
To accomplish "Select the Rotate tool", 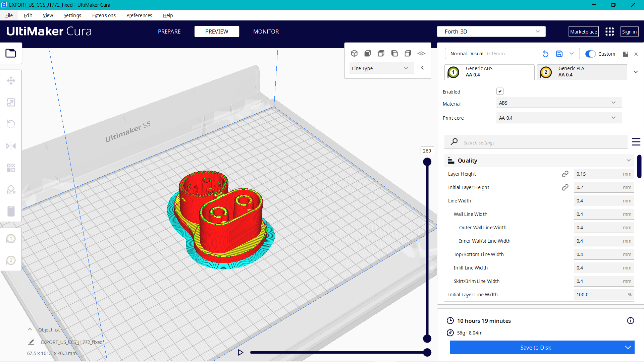I will [x=11, y=124].
